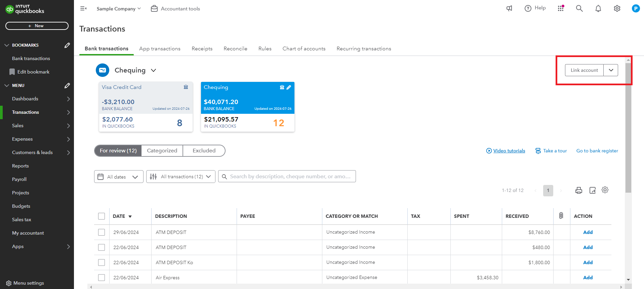Click Add for the $8,760.00 deposit
This screenshot has height=289, width=644.
tap(588, 232)
